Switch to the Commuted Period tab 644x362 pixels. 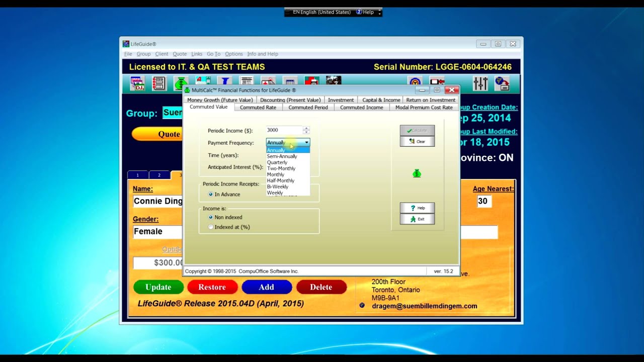[x=308, y=107]
